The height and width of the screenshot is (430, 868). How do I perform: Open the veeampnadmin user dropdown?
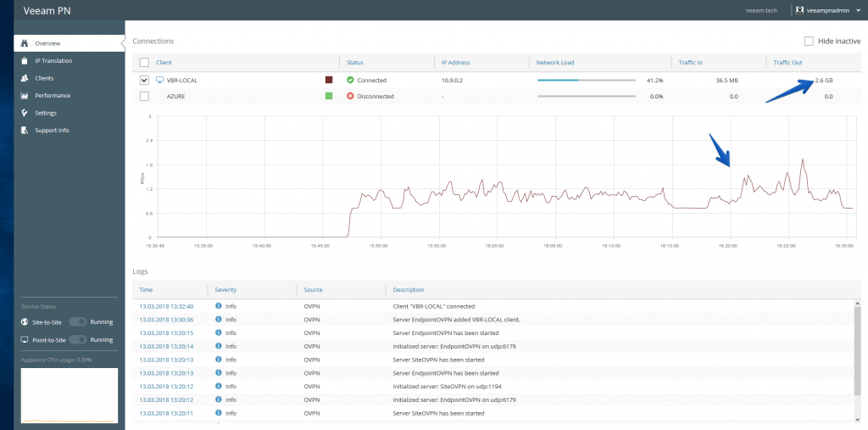829,10
